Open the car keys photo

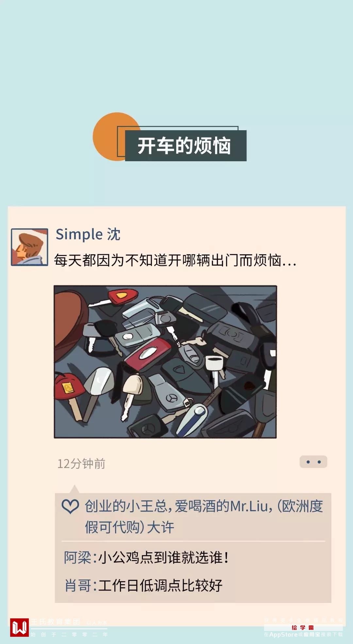click(165, 362)
